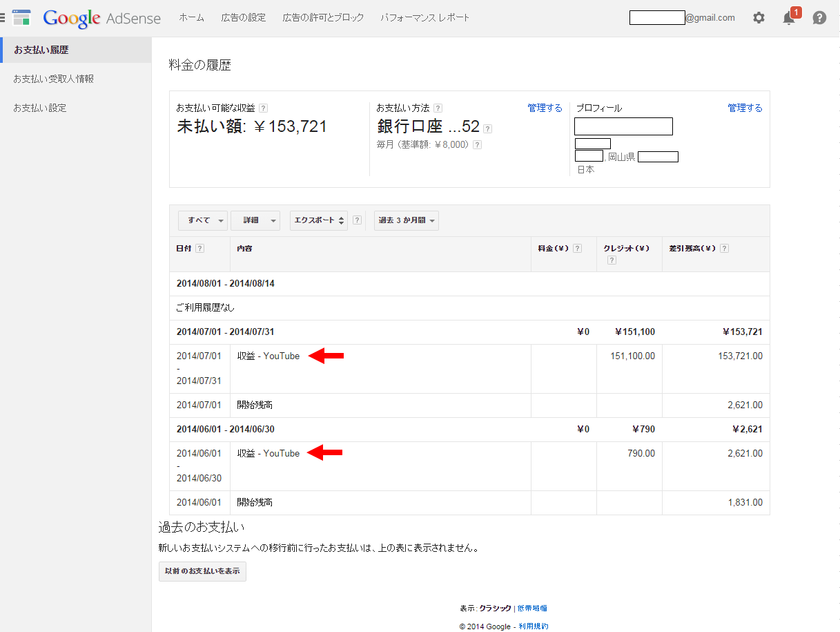Click ご利用履歴なし row
The image size is (840, 632).
click(469, 308)
